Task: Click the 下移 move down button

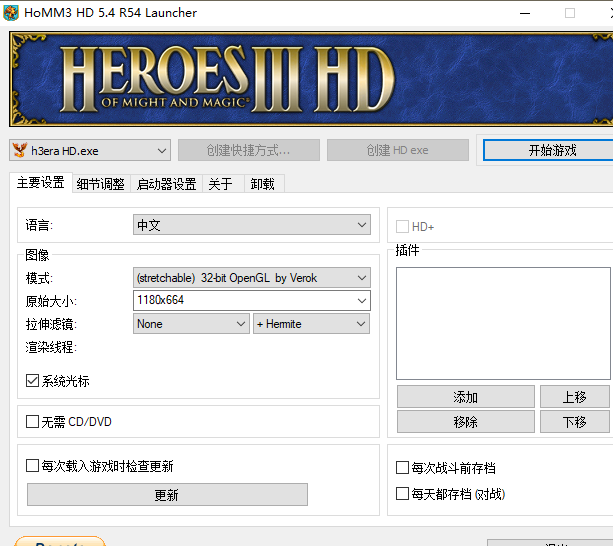Action: click(x=575, y=422)
